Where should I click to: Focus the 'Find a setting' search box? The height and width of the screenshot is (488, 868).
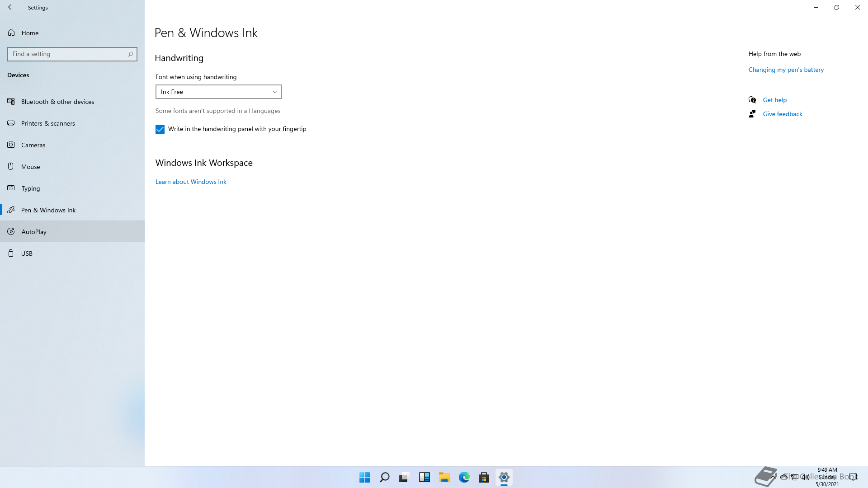[72, 54]
